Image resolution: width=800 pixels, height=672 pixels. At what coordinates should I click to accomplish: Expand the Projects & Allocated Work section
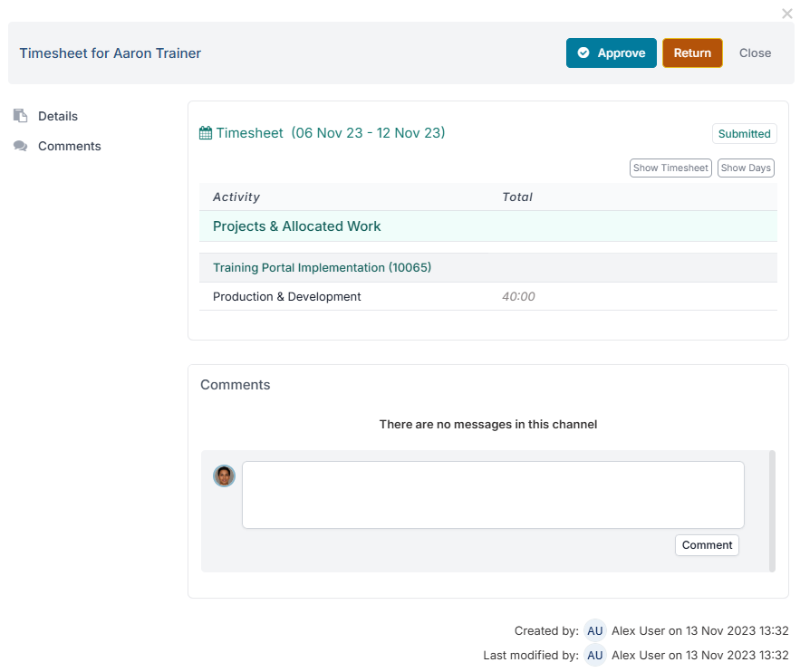tap(297, 226)
